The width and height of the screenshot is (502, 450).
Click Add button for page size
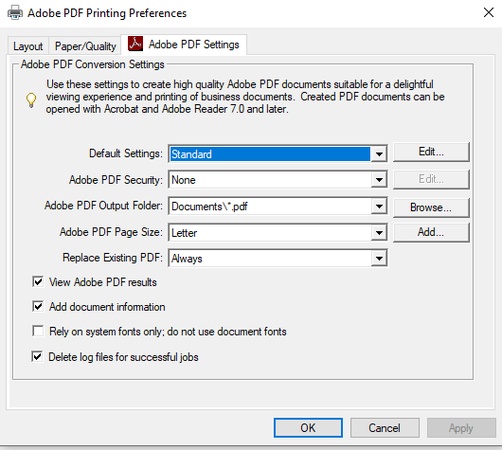(431, 232)
